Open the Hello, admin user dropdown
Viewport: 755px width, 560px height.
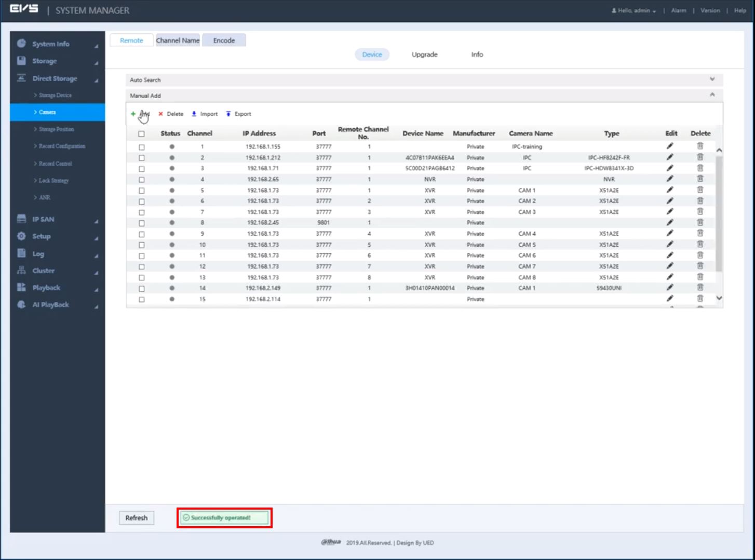(636, 10)
